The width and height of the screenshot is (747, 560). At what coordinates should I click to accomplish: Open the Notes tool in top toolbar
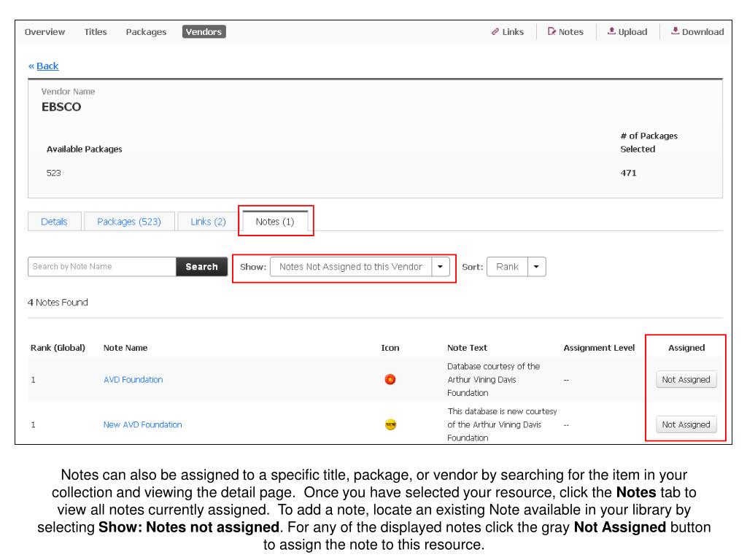[565, 32]
